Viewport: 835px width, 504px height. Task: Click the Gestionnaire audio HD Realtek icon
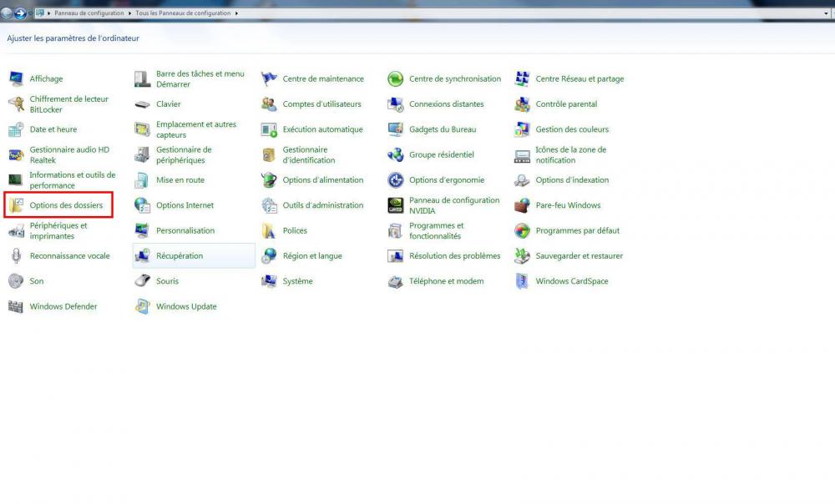[x=16, y=155]
